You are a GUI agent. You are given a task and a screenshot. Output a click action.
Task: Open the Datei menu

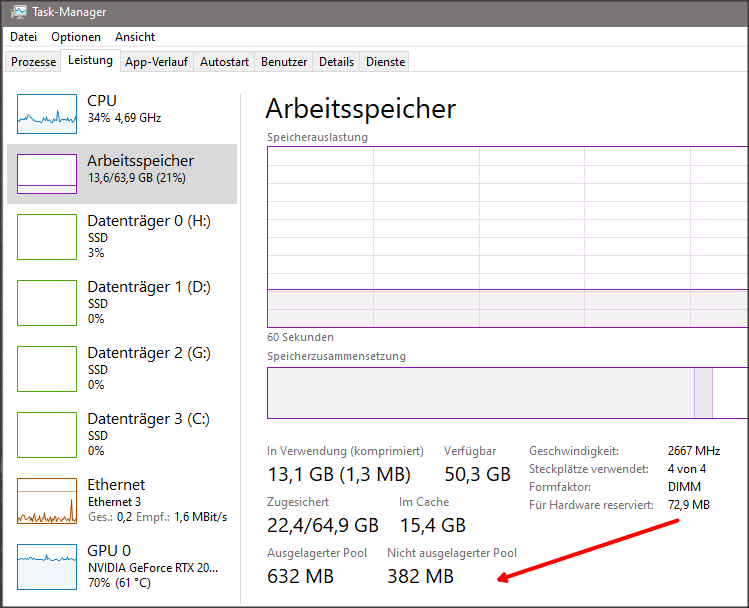[x=23, y=37]
